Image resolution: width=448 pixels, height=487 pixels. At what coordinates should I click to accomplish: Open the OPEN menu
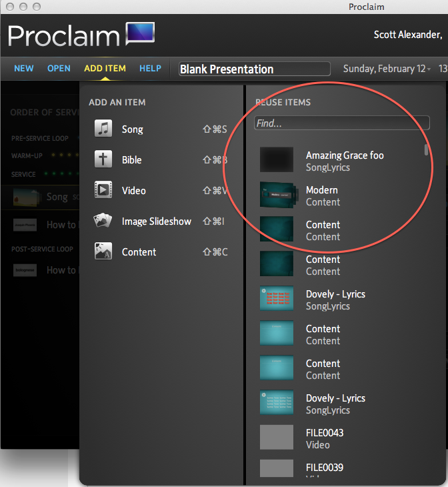59,68
